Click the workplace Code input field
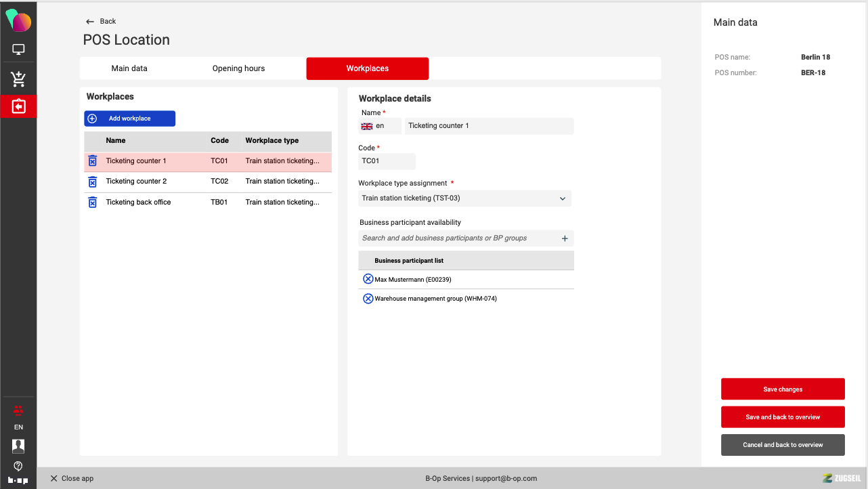 click(387, 161)
